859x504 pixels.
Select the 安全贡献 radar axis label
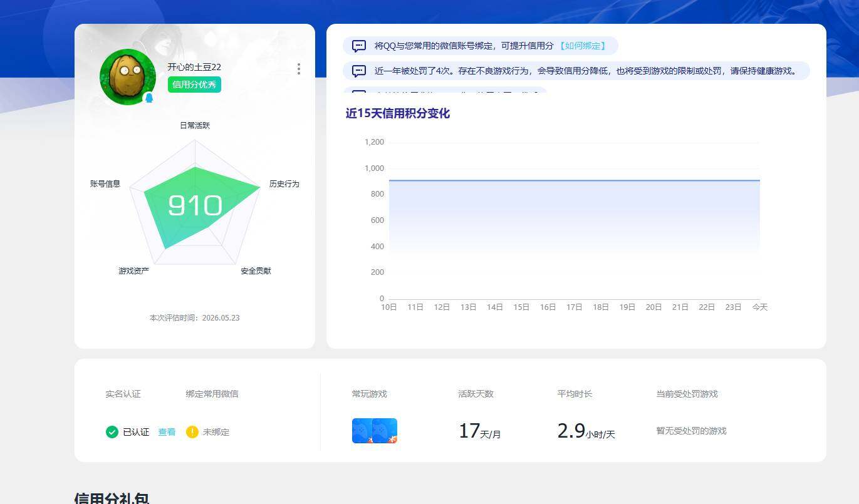(256, 271)
